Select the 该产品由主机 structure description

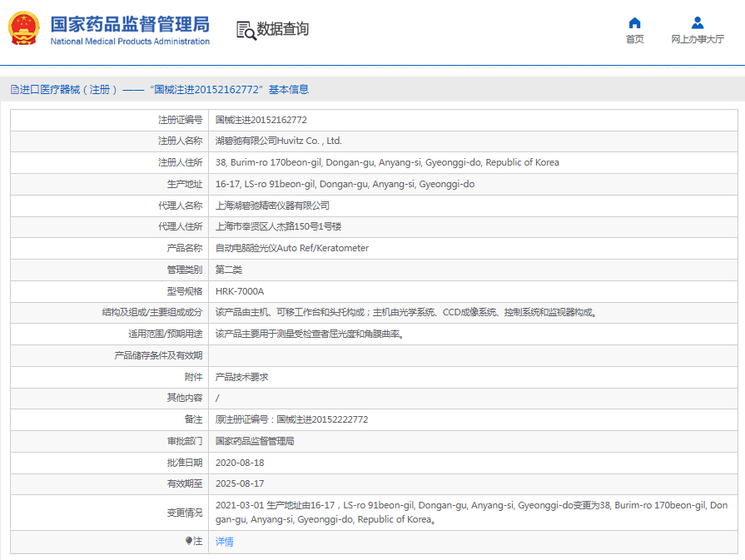(x=406, y=312)
